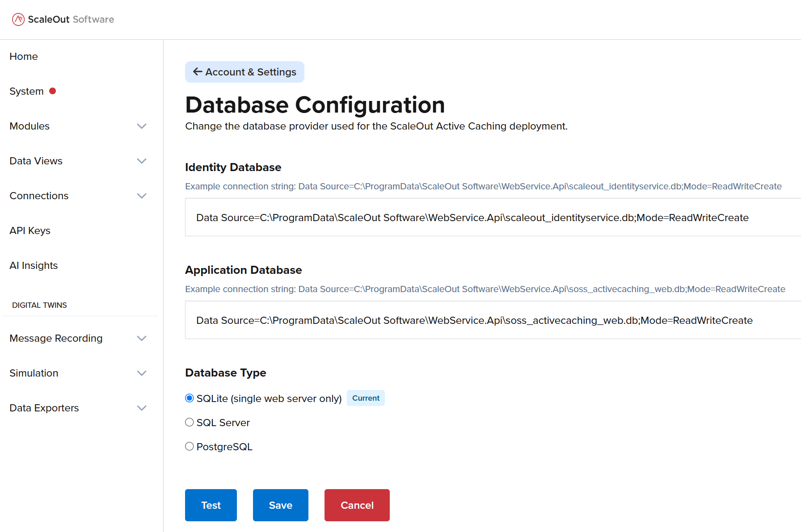Expand the Simulation chevron
This screenshot has height=532, width=801.
[x=142, y=373]
